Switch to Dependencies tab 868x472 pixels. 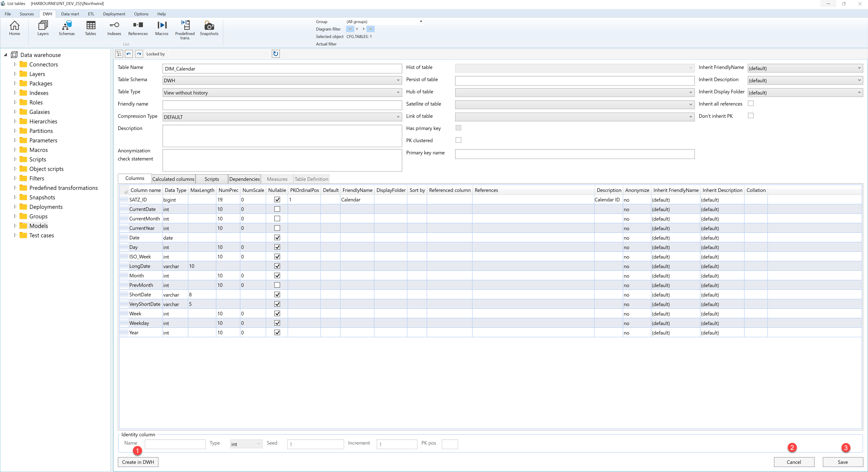(x=245, y=179)
